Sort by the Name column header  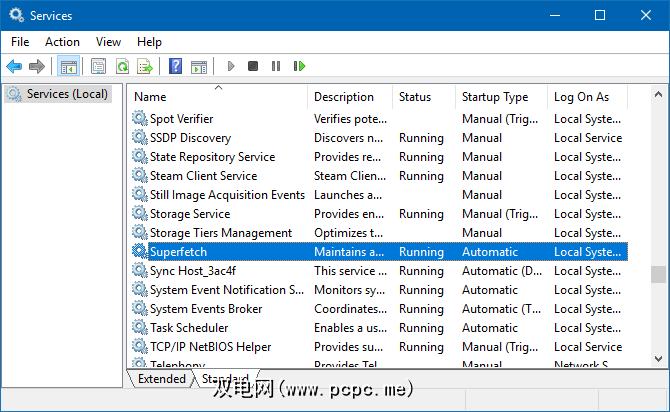point(150,97)
